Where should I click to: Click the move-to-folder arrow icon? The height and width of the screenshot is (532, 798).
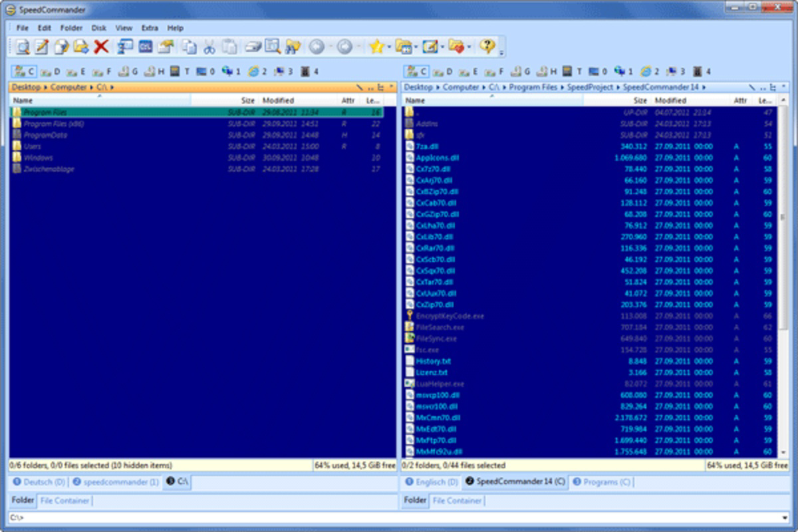click(81, 47)
